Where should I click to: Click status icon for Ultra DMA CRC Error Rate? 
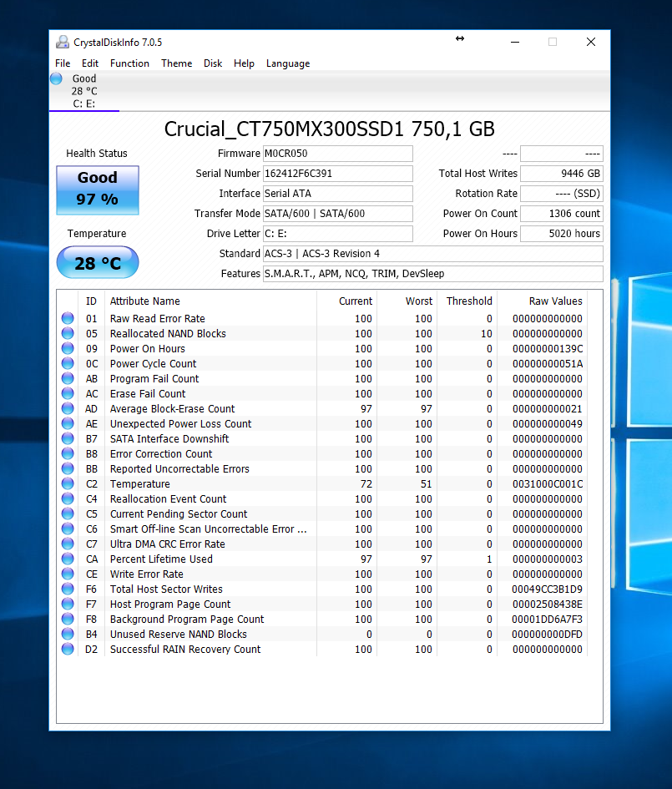68,544
